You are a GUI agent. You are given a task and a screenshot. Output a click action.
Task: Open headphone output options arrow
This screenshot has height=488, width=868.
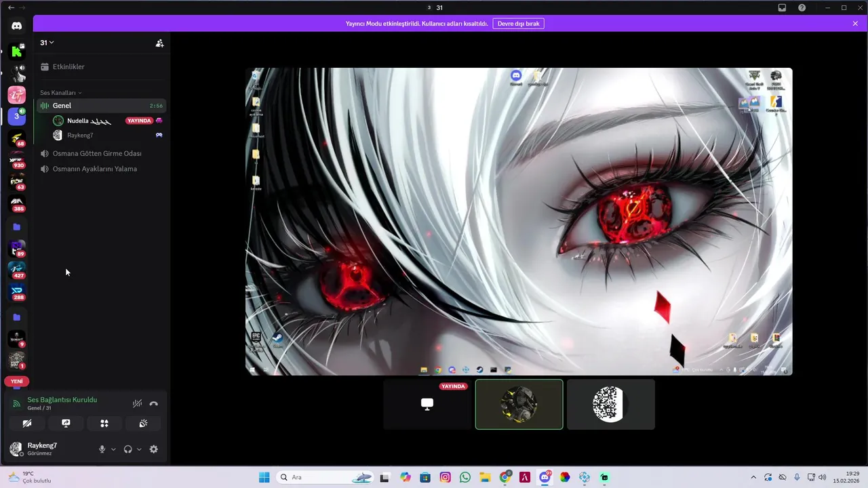coord(139,449)
